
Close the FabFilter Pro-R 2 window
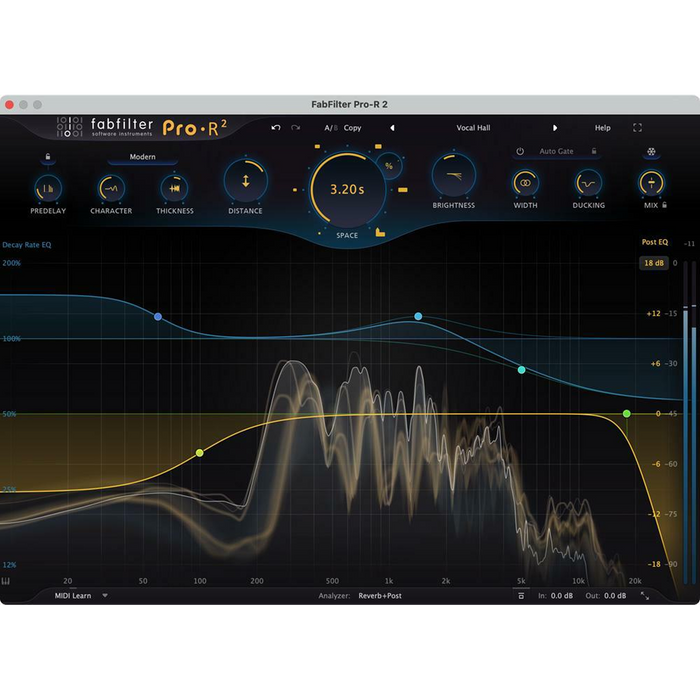(9, 104)
